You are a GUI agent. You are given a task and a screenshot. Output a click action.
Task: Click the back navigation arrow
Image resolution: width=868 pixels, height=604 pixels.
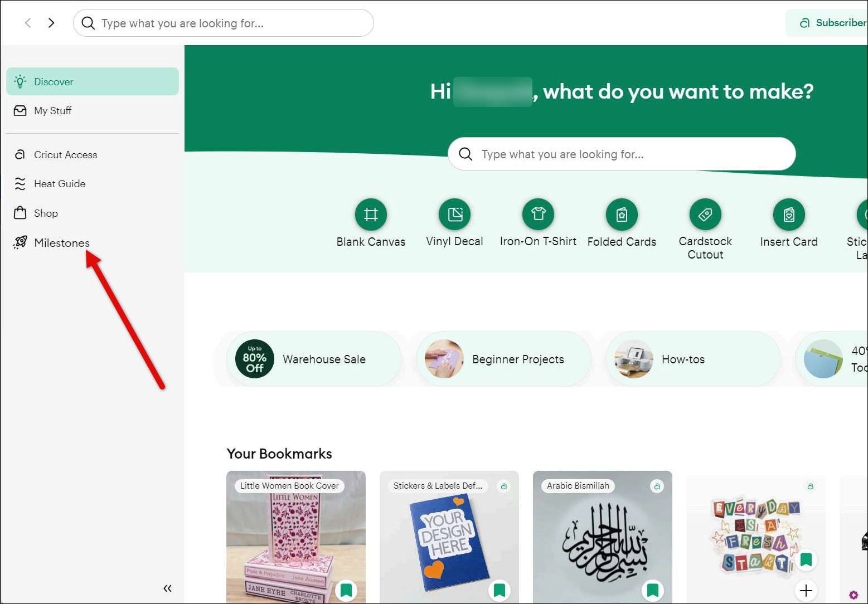(28, 23)
